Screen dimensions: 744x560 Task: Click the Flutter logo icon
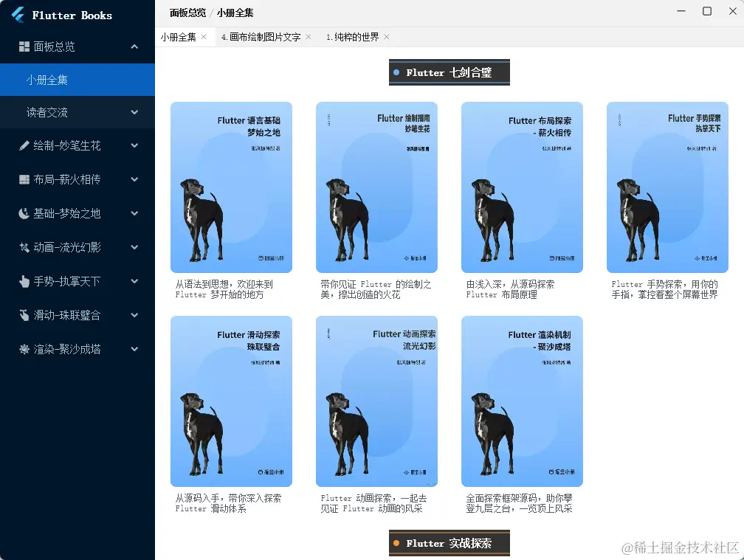click(x=18, y=15)
